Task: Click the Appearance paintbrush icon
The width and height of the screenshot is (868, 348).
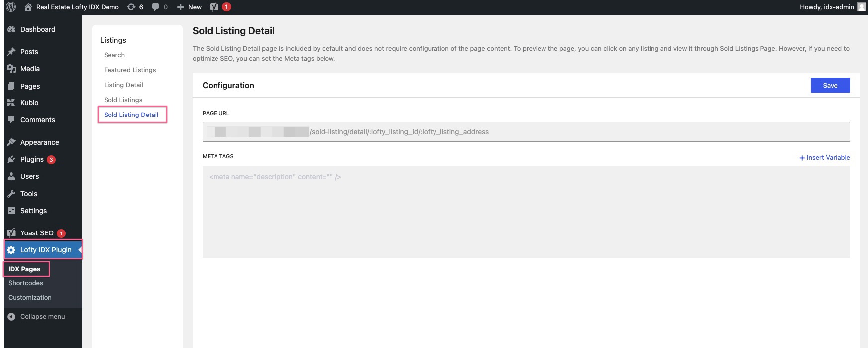Action: click(x=11, y=142)
